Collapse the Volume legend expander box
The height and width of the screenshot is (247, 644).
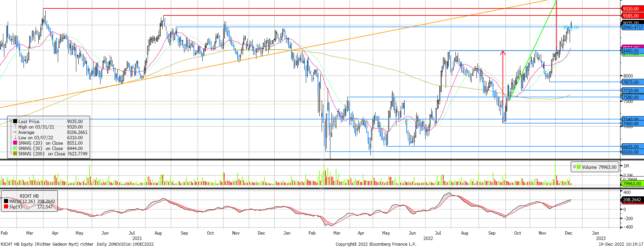point(574,167)
